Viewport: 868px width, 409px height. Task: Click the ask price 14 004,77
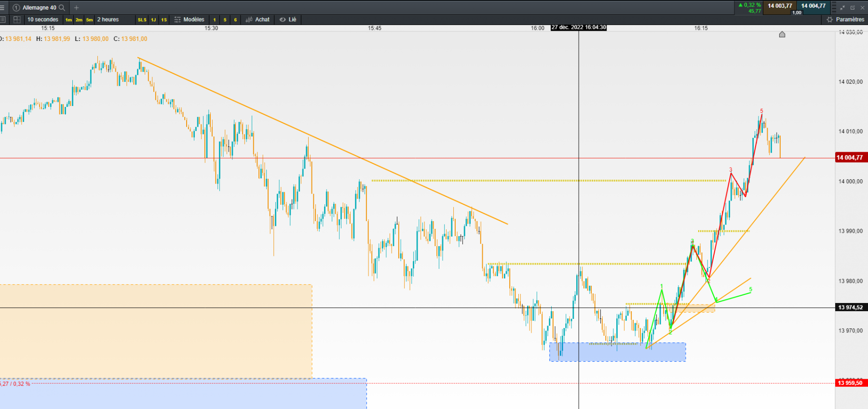click(x=814, y=6)
